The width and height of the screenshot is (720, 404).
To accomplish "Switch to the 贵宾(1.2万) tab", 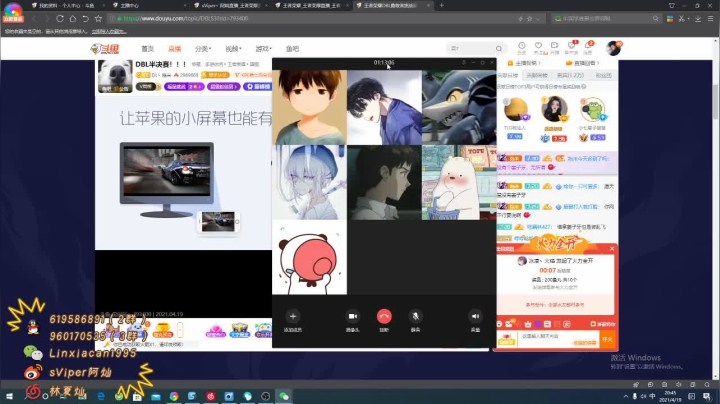I will 570,75.
